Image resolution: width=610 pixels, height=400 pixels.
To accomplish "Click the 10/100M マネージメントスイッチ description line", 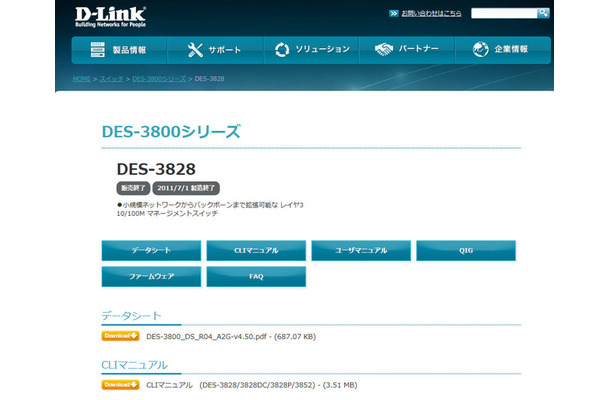I will tap(167, 214).
